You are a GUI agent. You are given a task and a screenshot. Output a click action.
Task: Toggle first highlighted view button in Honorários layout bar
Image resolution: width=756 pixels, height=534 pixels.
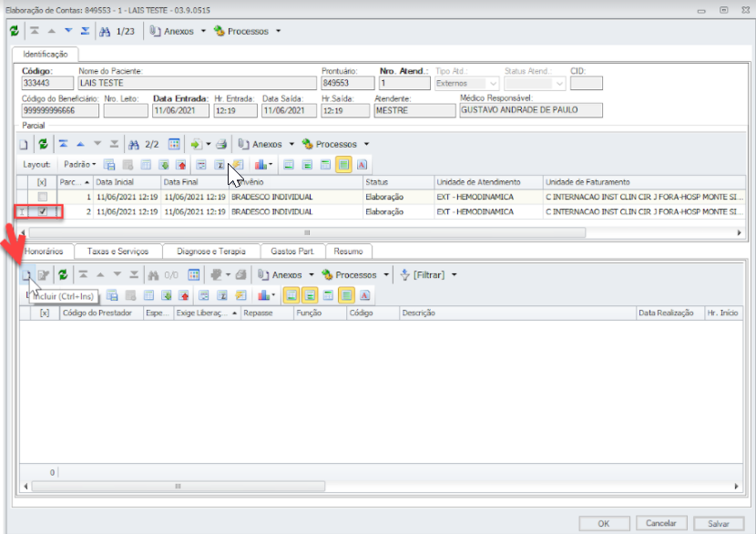[x=291, y=295]
